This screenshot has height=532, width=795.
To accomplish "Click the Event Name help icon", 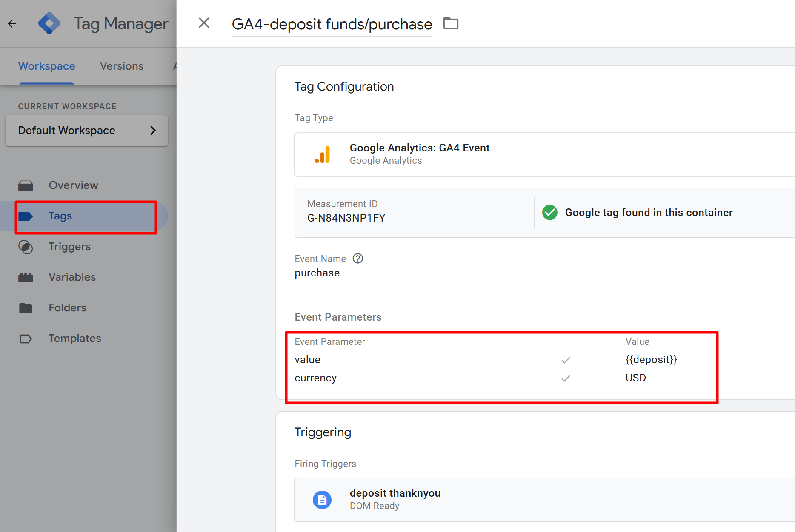I will click(358, 259).
